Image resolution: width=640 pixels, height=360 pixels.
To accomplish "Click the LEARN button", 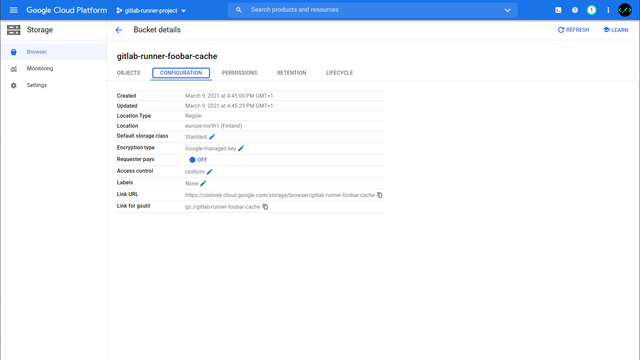I will 616,30.
